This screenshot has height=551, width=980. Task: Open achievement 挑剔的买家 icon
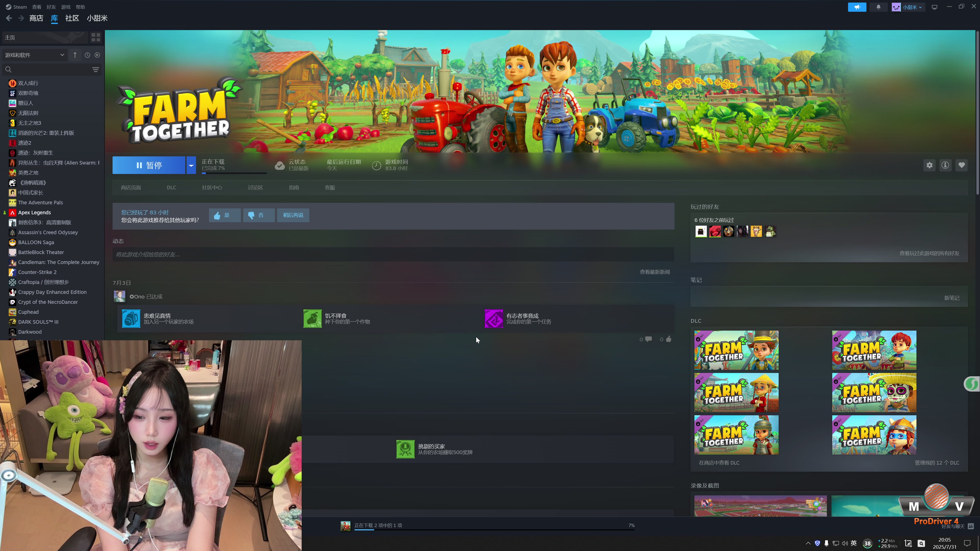(x=406, y=449)
